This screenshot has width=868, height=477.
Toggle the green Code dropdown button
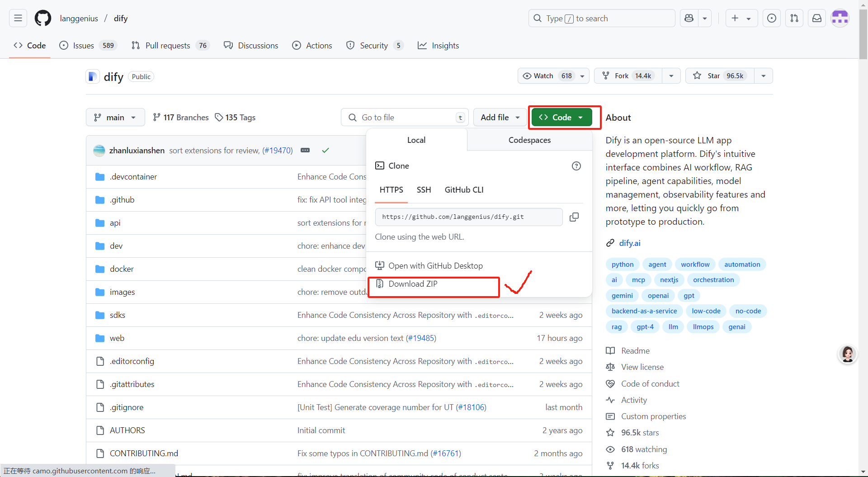561,117
